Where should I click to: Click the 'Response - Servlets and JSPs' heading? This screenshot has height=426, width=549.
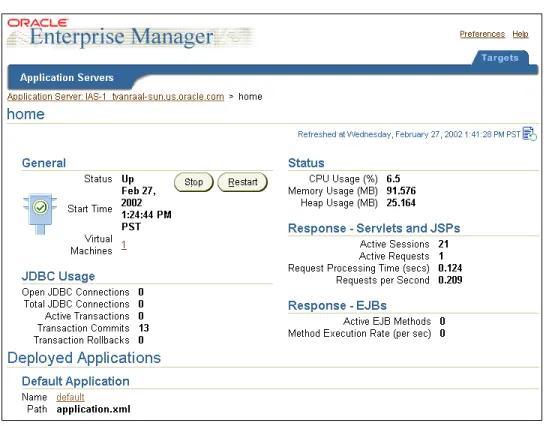coord(374,228)
